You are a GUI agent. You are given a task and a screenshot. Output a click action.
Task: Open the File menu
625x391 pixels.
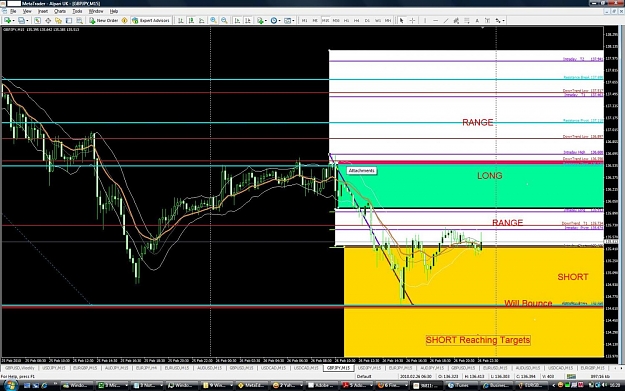(x=13, y=11)
